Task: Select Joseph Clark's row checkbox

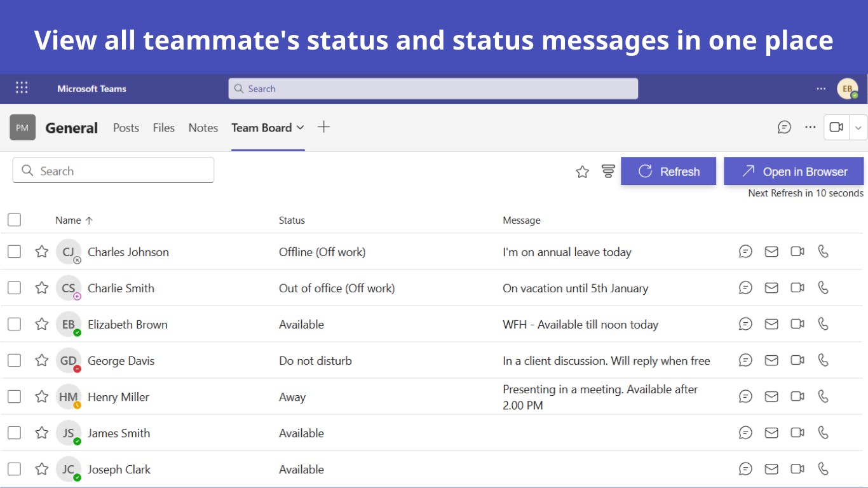Action: [14, 469]
